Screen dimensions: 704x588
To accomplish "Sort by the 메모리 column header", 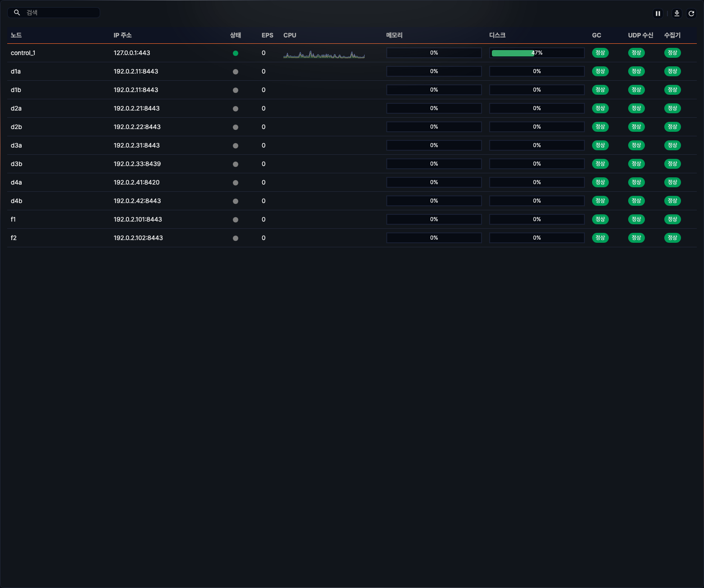I will click(x=394, y=35).
